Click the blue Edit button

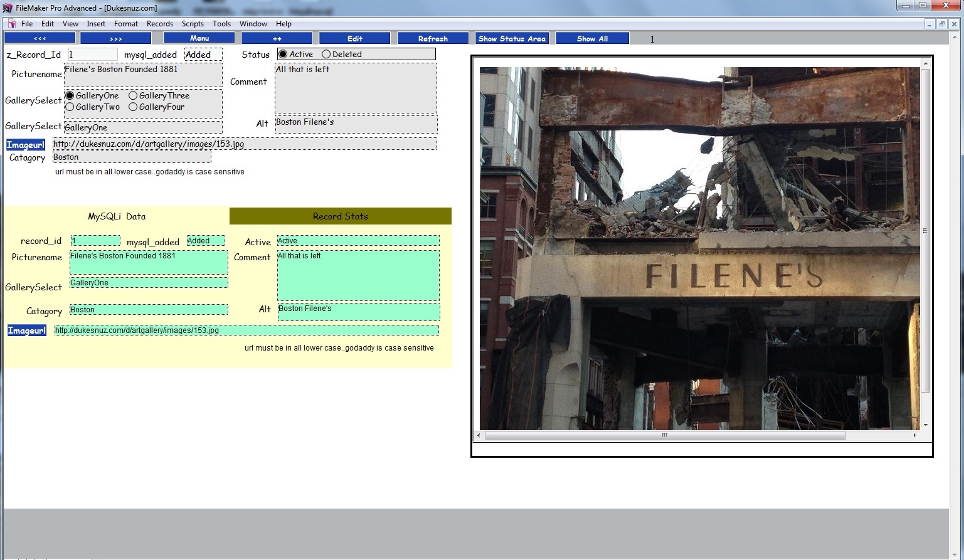tap(355, 39)
